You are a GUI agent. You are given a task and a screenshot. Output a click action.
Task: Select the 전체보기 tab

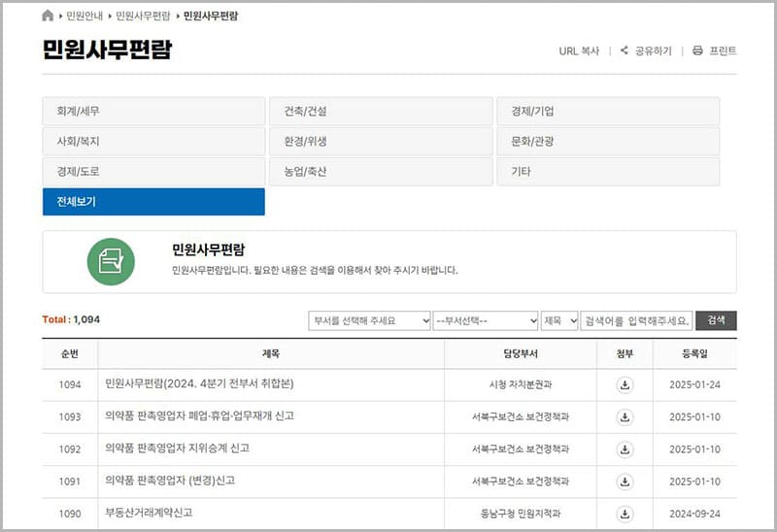(153, 202)
